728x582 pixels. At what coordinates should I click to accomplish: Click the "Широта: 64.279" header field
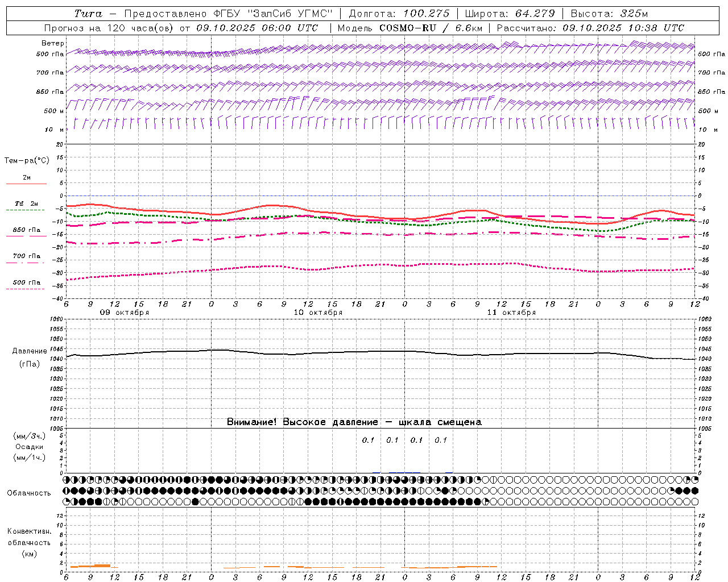[x=510, y=14]
